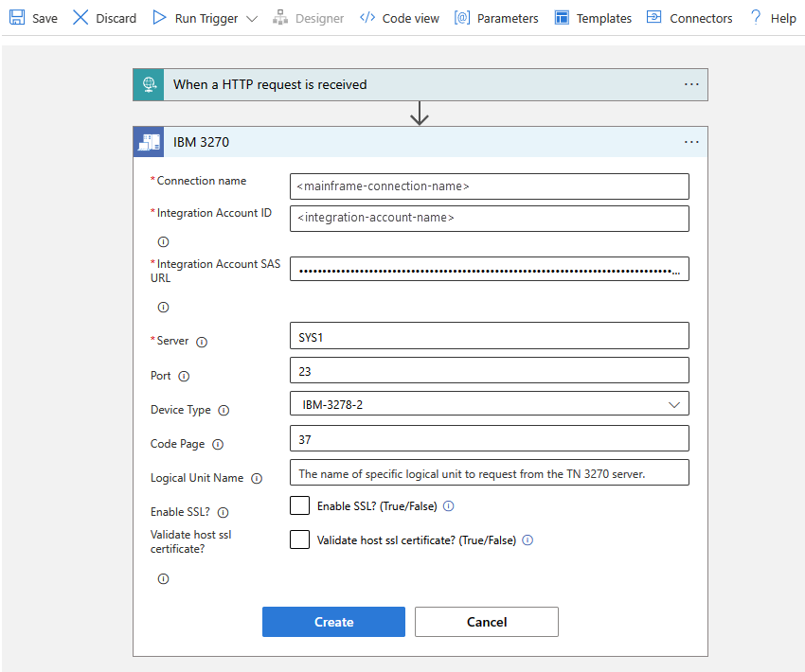Viewport: 805px width, 672px height.
Task: Click the Run Trigger label
Action: [206, 19]
